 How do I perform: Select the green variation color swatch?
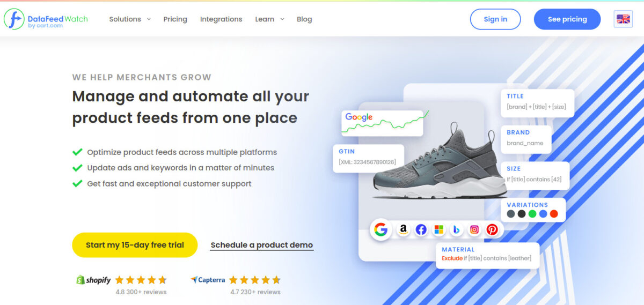[x=532, y=214]
